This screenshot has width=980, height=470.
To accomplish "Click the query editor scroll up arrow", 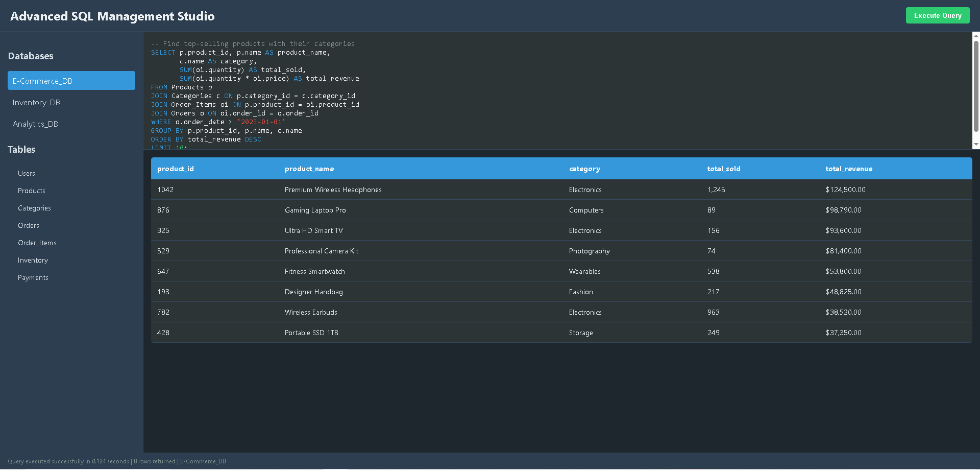I will [976, 36].
